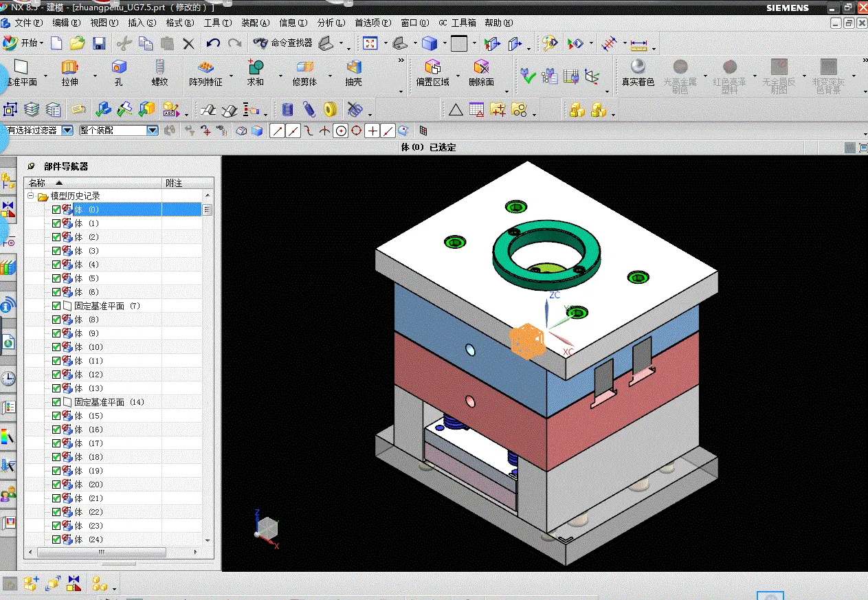Click the shaded cube rendering style icon
The image size is (868, 600).
(x=430, y=43)
